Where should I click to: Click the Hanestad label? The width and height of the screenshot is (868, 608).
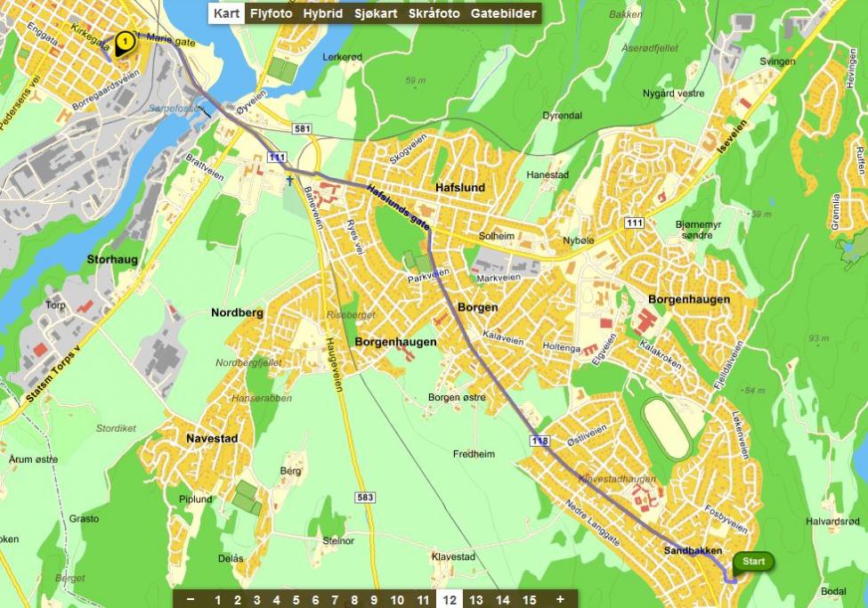548,174
